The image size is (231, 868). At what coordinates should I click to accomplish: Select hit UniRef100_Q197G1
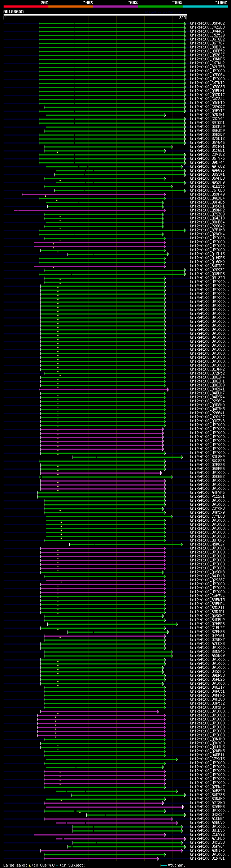[207, 858]
